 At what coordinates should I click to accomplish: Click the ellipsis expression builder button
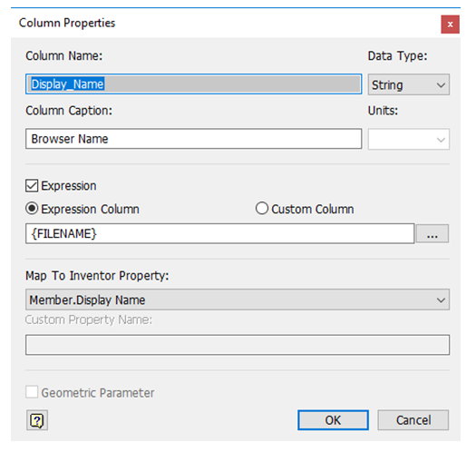coord(432,233)
